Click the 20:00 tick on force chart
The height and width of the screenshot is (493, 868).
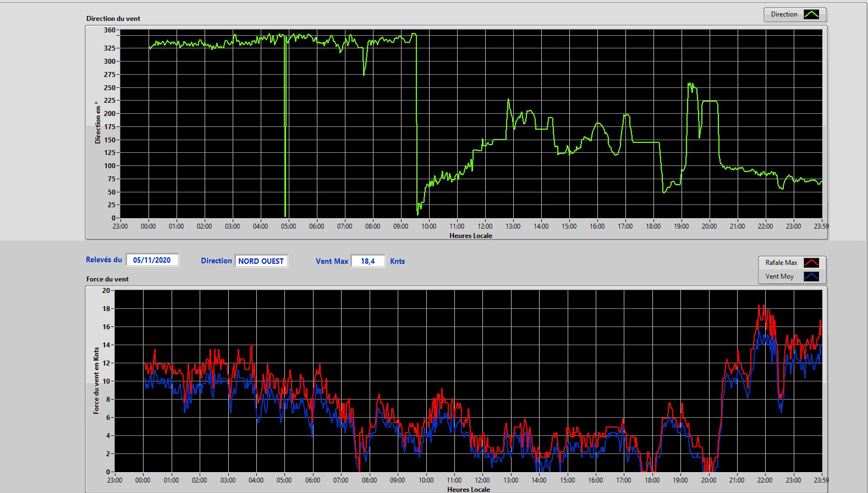(708, 480)
